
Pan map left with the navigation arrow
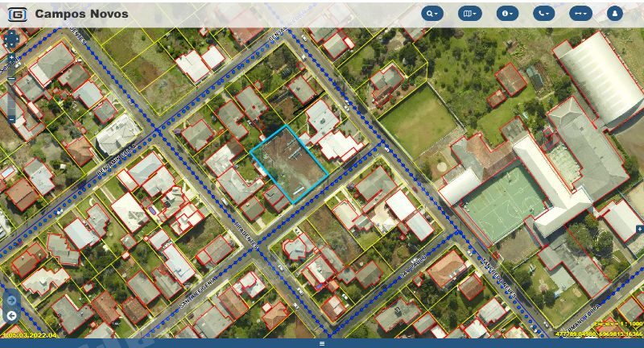click(x=6, y=39)
